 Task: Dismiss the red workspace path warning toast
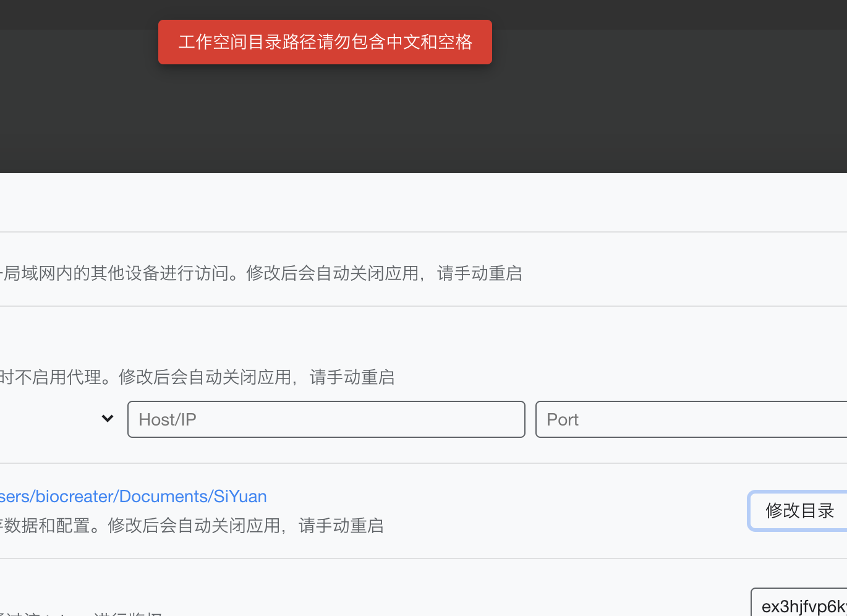tap(325, 41)
